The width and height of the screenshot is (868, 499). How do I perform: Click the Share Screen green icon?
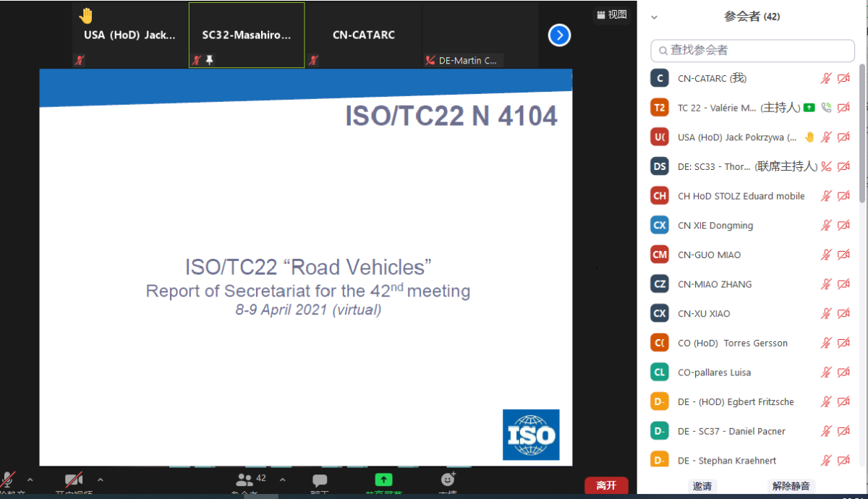(x=383, y=479)
